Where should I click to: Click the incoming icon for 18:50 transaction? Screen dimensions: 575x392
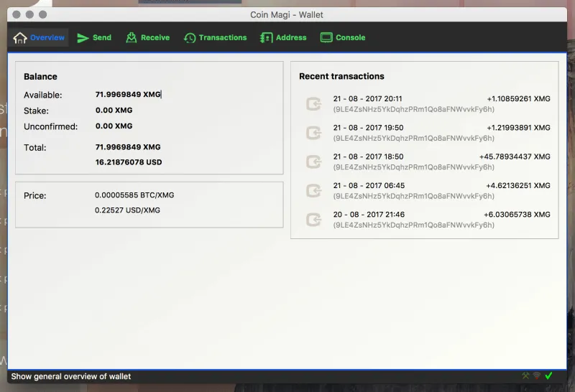(313, 162)
